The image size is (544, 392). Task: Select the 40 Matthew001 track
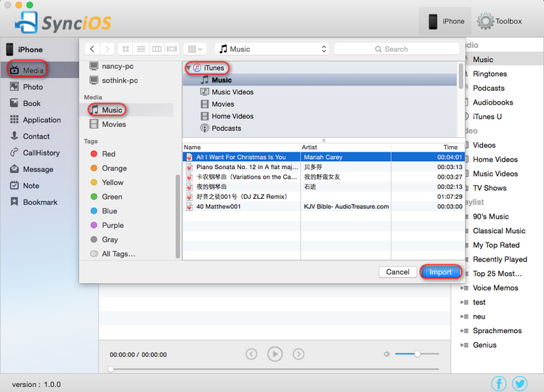click(323, 206)
